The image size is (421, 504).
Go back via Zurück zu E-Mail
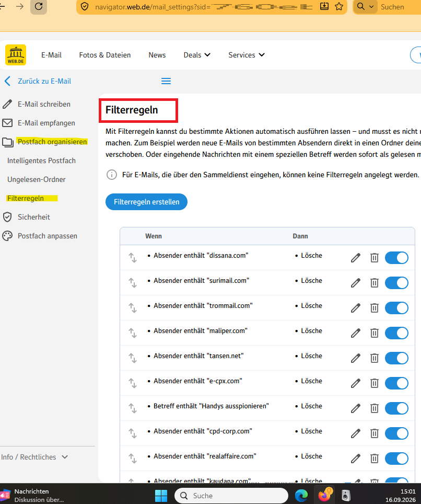[38, 81]
